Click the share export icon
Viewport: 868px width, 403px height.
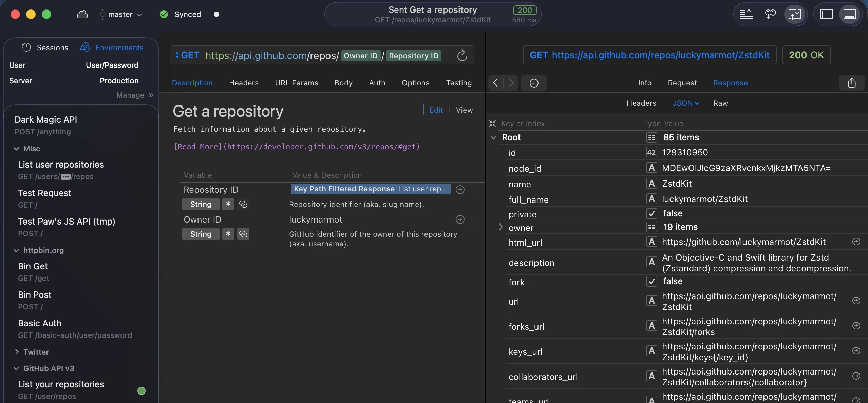(x=851, y=83)
